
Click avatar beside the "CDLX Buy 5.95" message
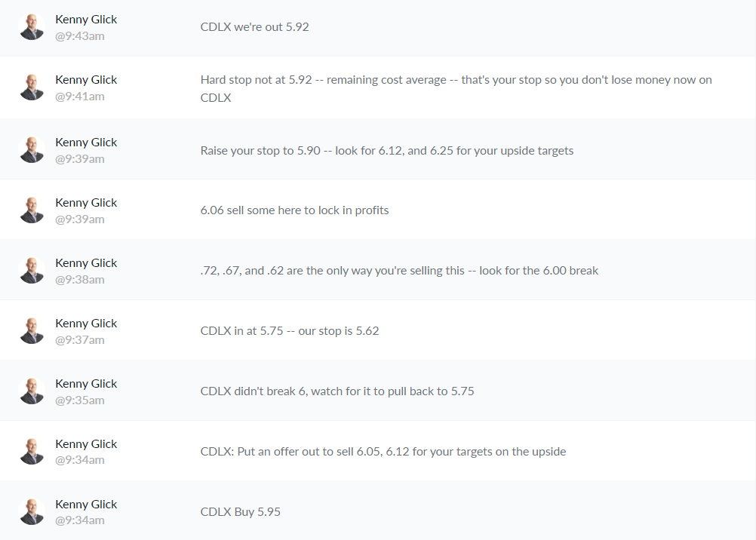coord(32,512)
